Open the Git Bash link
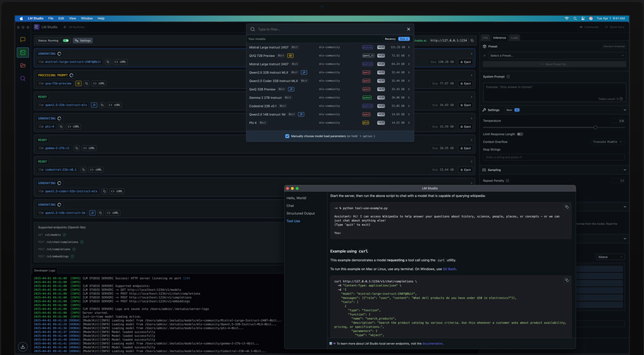Image resolution: width=644 pixels, height=355 pixels. click(x=449, y=269)
